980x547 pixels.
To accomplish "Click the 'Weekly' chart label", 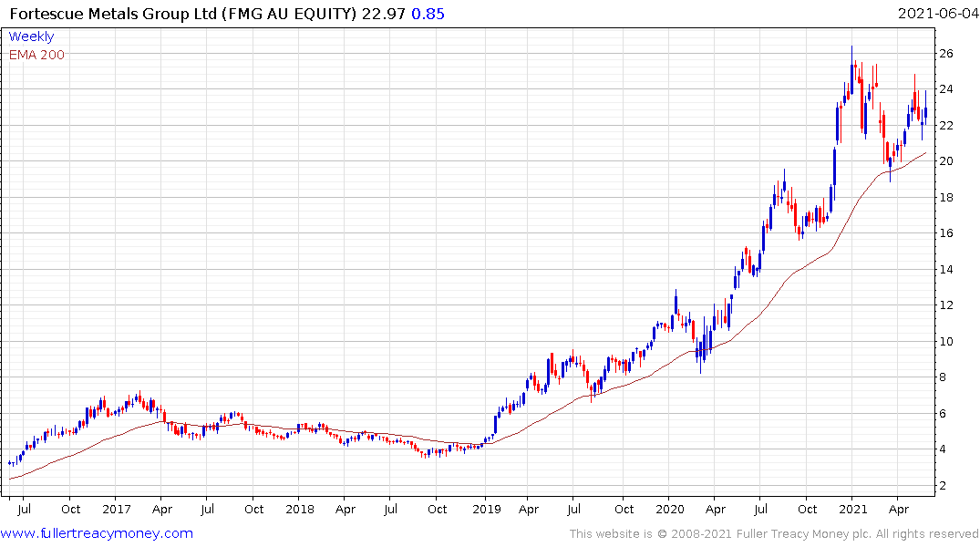I will 31,36.
